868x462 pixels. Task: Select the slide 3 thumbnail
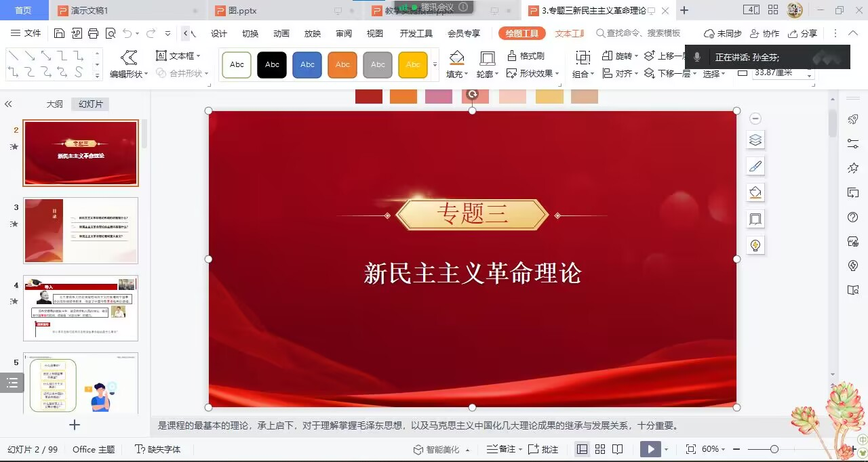[x=81, y=230]
